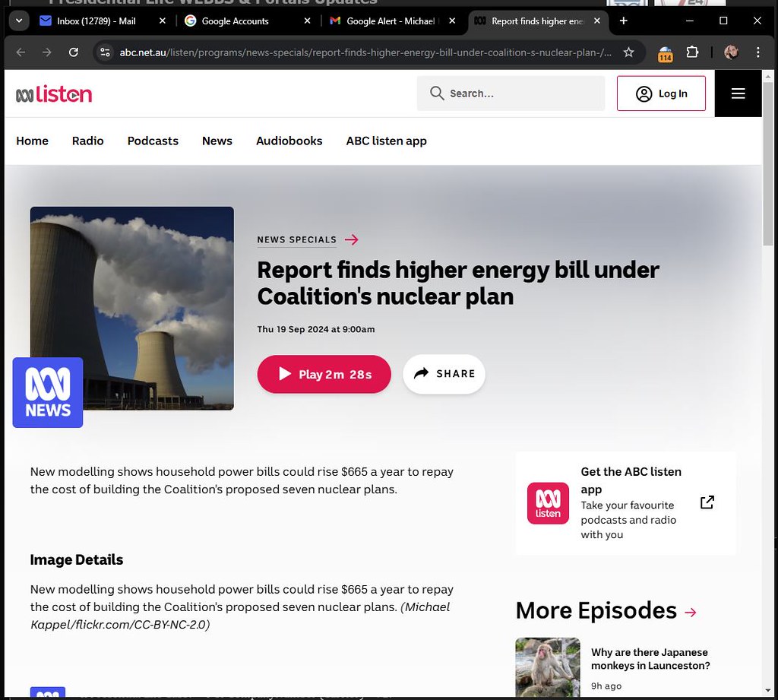Go forward to the next page
This screenshot has height=700, width=778.
[x=46, y=52]
